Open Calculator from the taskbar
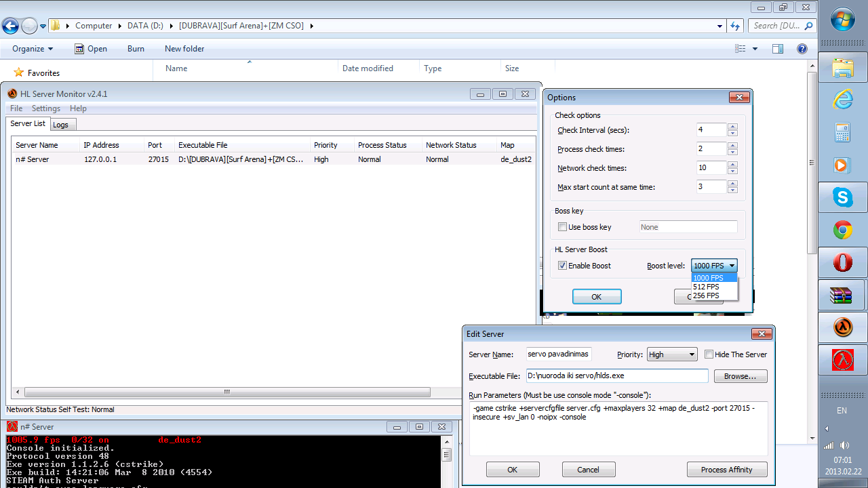The width and height of the screenshot is (868, 488). pos(843,132)
